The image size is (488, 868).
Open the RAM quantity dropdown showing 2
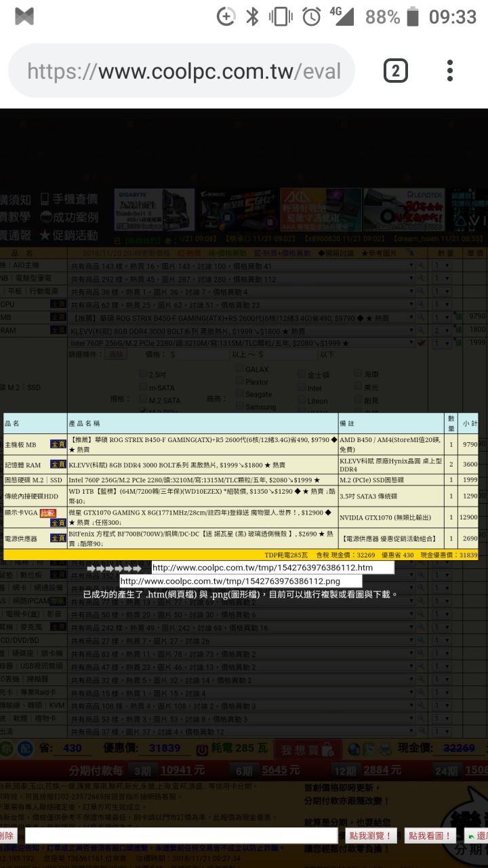tap(441, 330)
